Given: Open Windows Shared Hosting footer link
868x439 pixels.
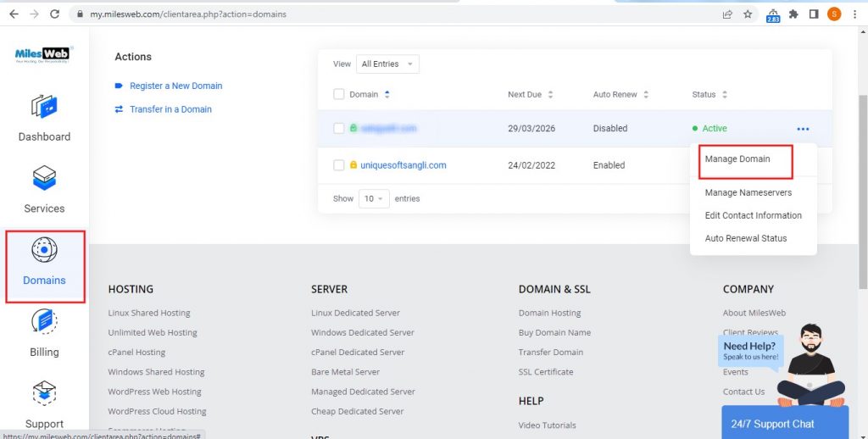Looking at the screenshot, I should [156, 372].
